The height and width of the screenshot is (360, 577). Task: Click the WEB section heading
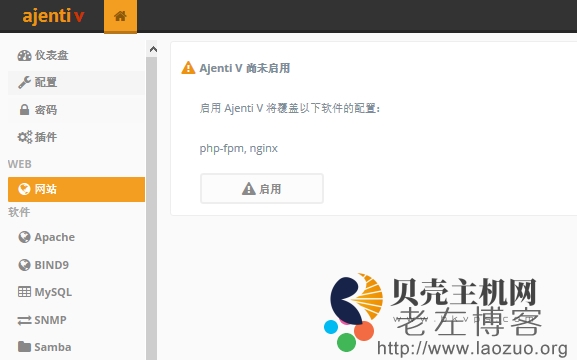pos(20,164)
